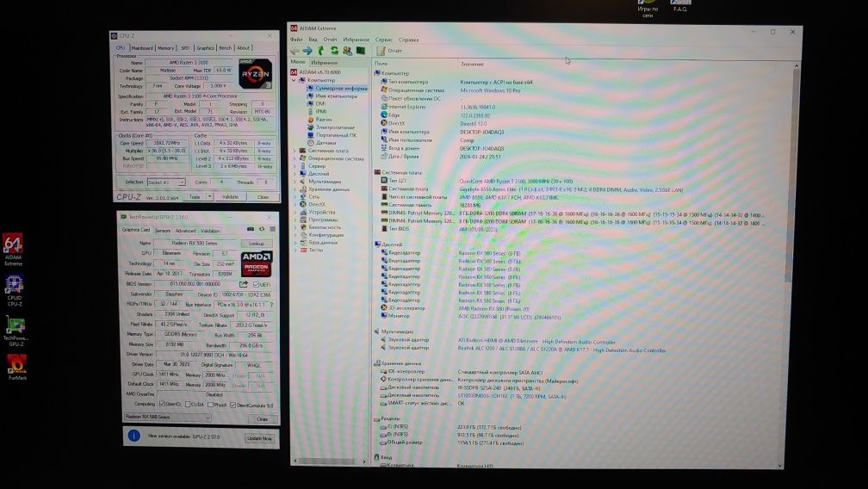Open the Radeon RX 580 Series GPU dropdown
Viewport: 868px width, 489px height.
click(167, 417)
